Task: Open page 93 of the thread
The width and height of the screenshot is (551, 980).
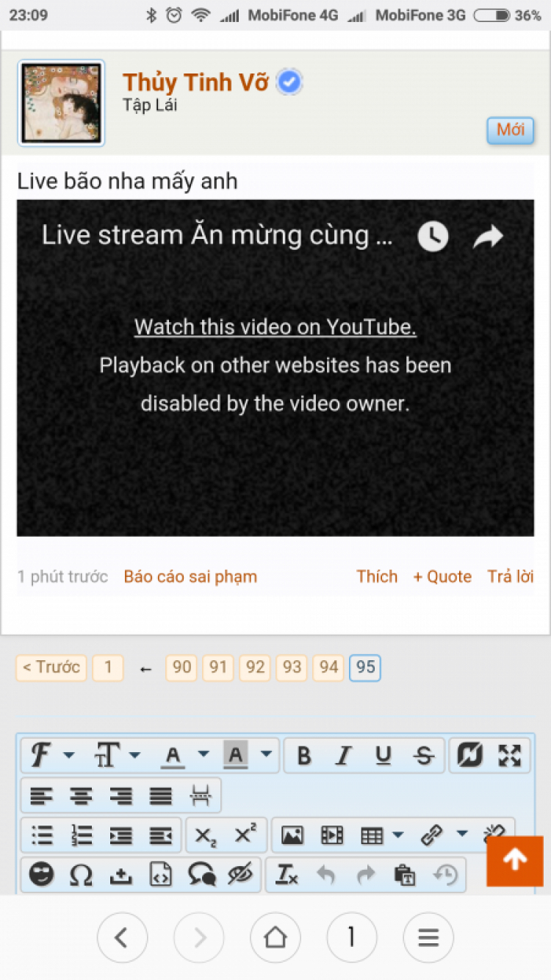Action: pyautogui.click(x=292, y=668)
